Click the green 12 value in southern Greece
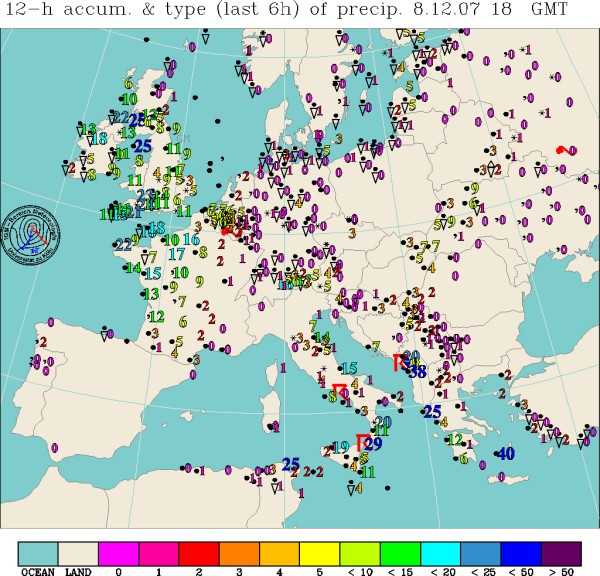This screenshot has width=600, height=576. pos(454,439)
